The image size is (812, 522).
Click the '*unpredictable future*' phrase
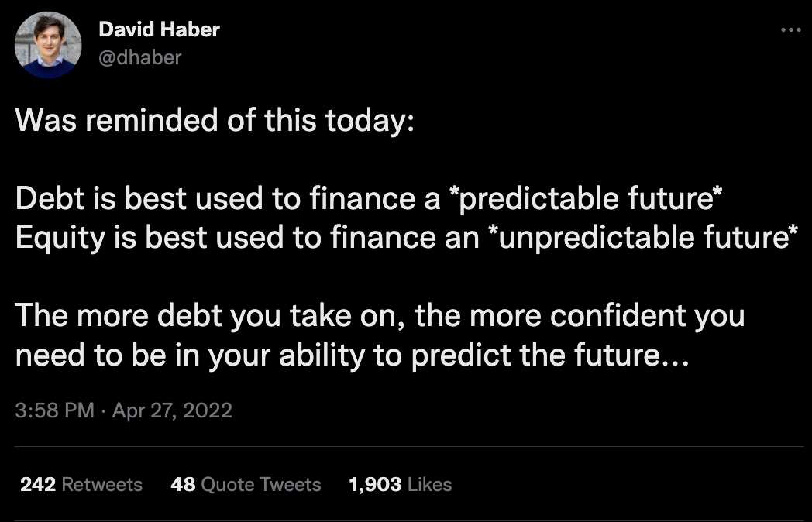tap(643, 237)
